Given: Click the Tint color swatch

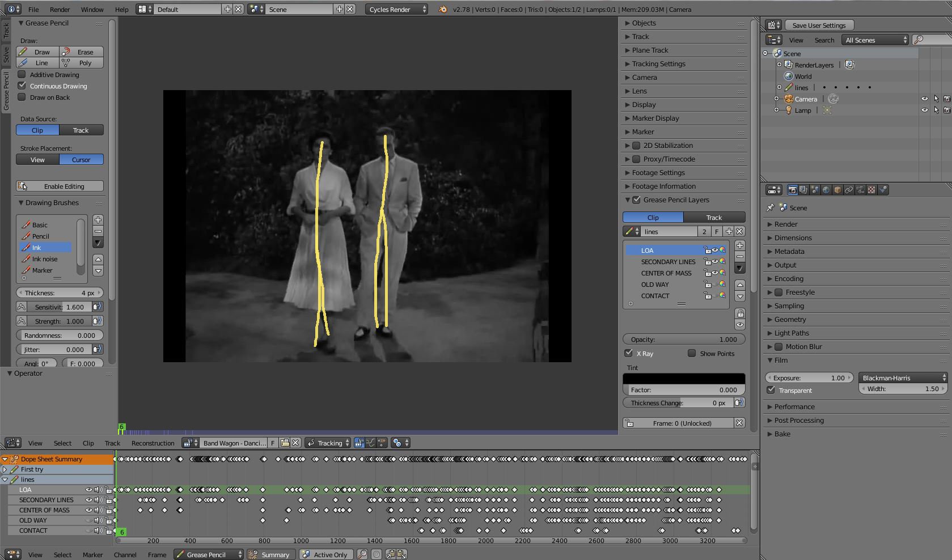Looking at the screenshot, I should pos(684,378).
